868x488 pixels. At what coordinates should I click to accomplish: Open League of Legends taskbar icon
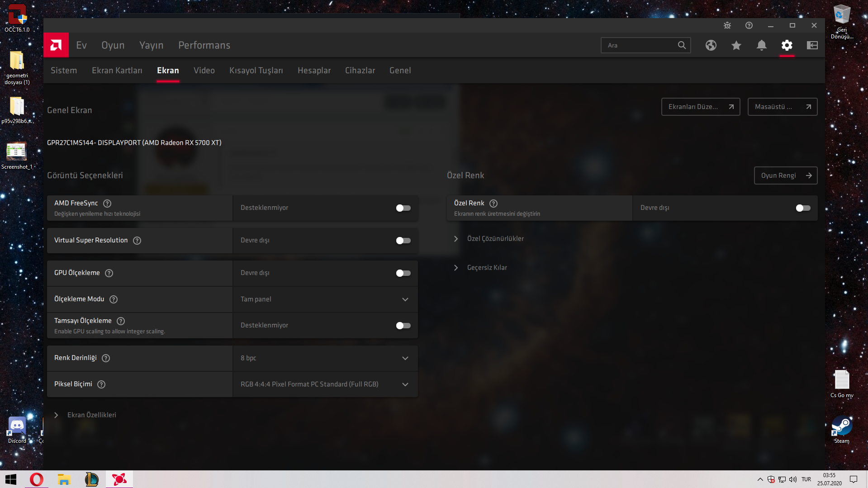pyautogui.click(x=91, y=479)
